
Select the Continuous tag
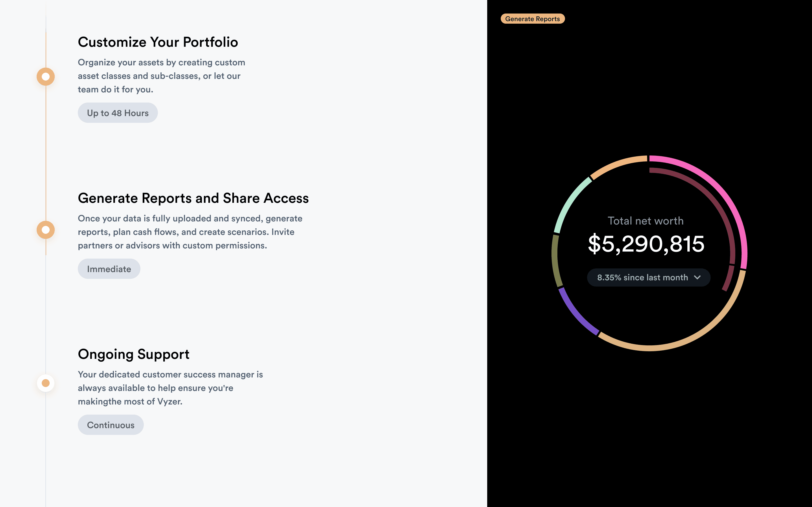pos(111,424)
